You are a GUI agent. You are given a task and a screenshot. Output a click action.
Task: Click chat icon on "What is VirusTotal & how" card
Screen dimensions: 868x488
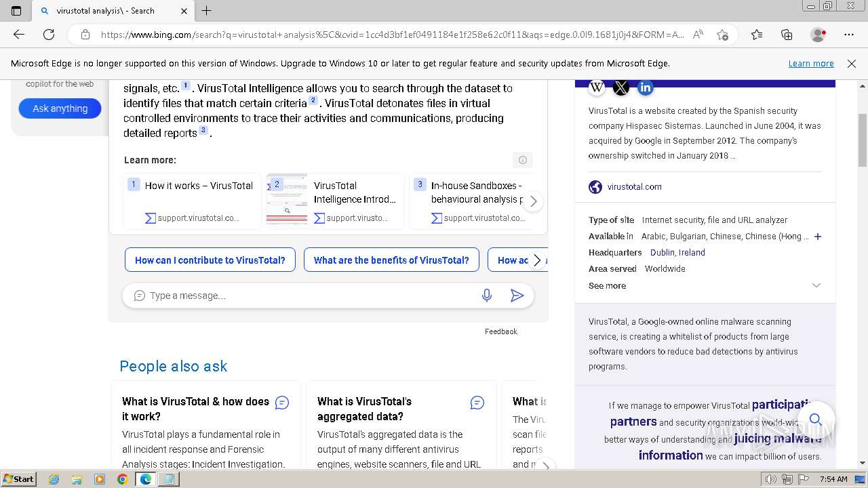pos(282,403)
